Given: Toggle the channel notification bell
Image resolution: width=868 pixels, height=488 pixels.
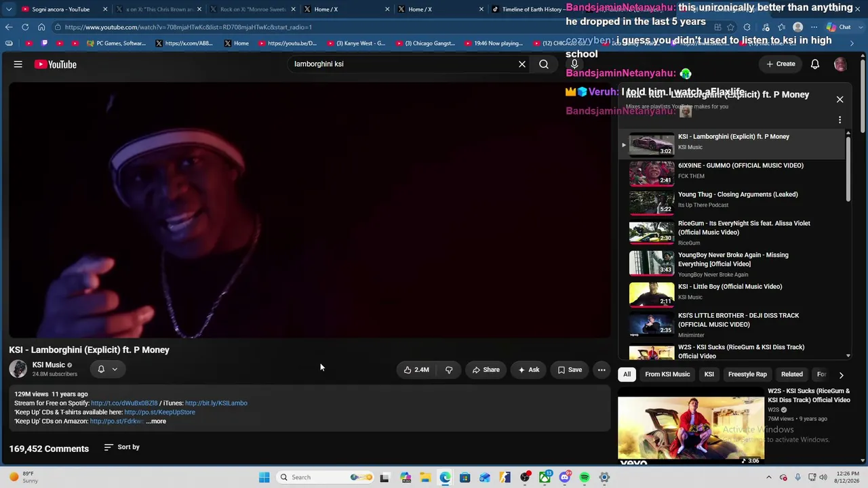Looking at the screenshot, I should tap(101, 369).
